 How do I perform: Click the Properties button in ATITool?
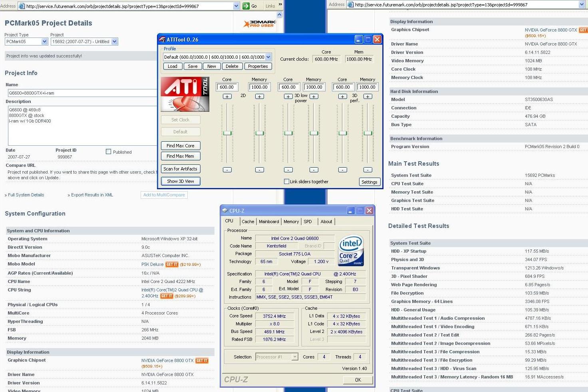click(258, 66)
